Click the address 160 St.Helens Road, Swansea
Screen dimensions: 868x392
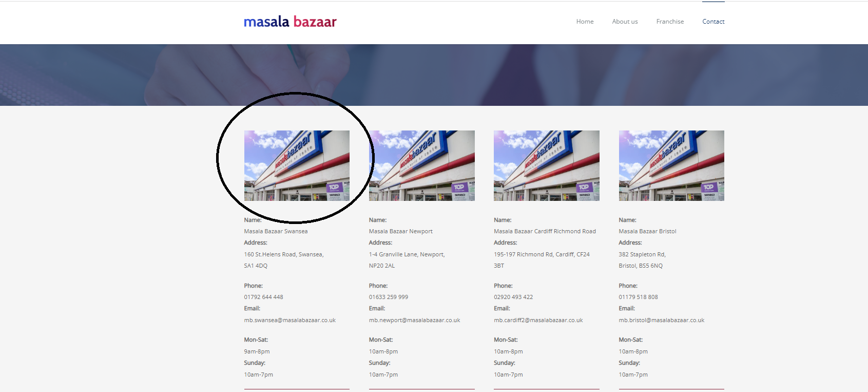pos(284,254)
